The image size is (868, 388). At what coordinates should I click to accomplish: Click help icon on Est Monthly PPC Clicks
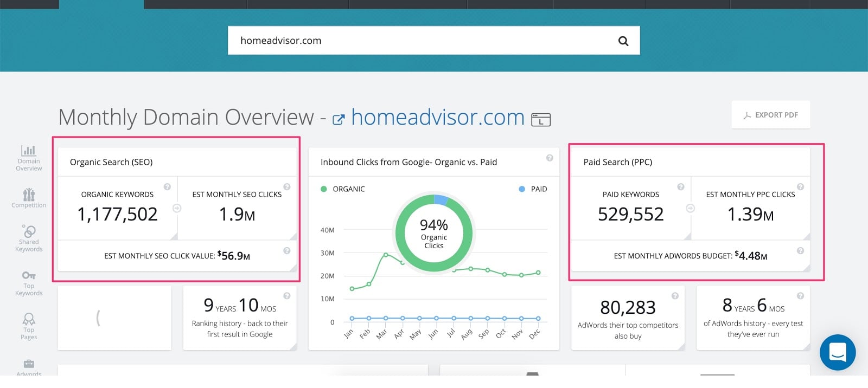(x=800, y=187)
